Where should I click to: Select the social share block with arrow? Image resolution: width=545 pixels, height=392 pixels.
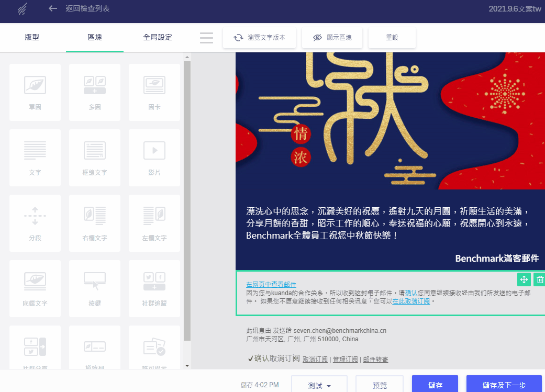point(35,347)
